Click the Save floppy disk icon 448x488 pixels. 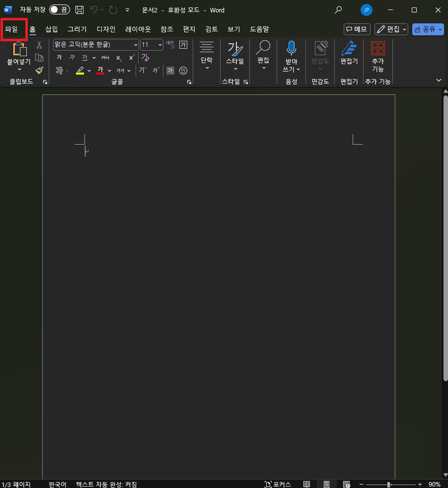click(x=79, y=10)
